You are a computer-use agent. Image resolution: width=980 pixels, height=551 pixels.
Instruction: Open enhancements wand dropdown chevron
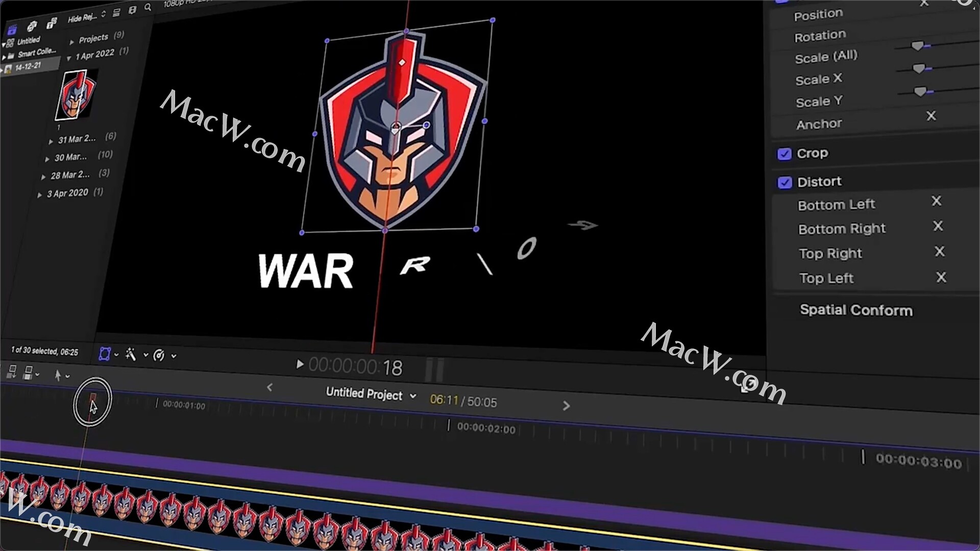pos(145,355)
